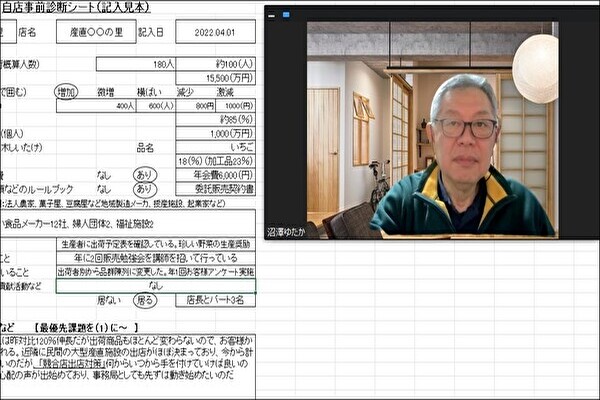Select the 微増 option
The image size is (600, 400).
pos(104,91)
